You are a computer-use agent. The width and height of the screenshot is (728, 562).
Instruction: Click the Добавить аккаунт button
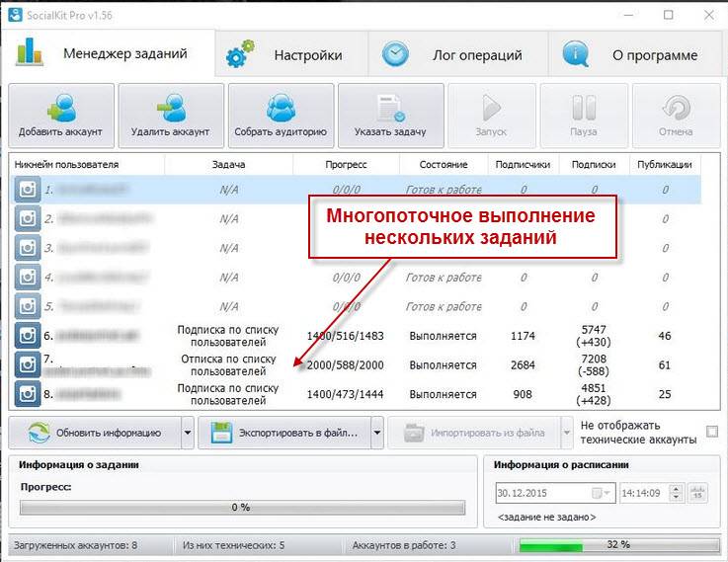pyautogui.click(x=61, y=116)
